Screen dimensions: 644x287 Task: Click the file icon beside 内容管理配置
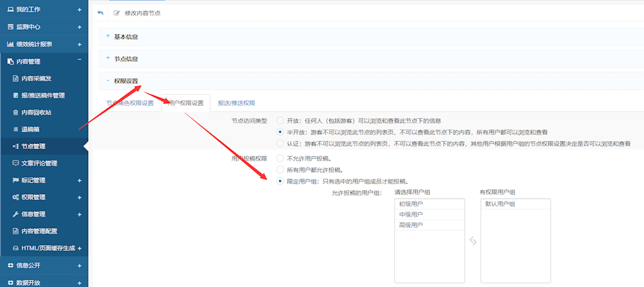(15, 231)
